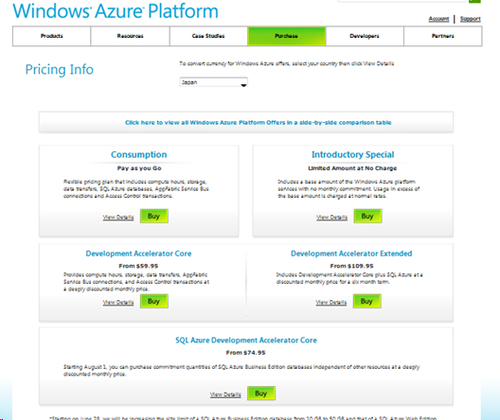Click the 'From $59.95' price text
The height and width of the screenshot is (420, 500).
[138, 266]
